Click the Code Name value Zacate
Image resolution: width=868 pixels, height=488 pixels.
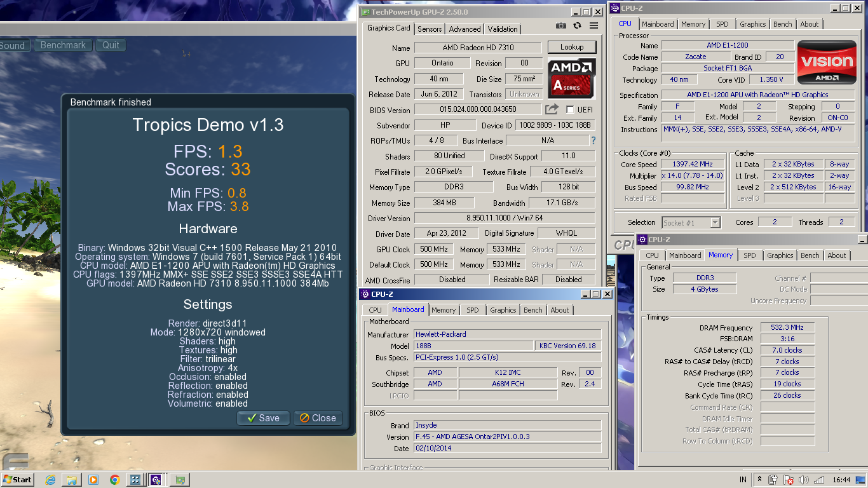[x=696, y=57]
